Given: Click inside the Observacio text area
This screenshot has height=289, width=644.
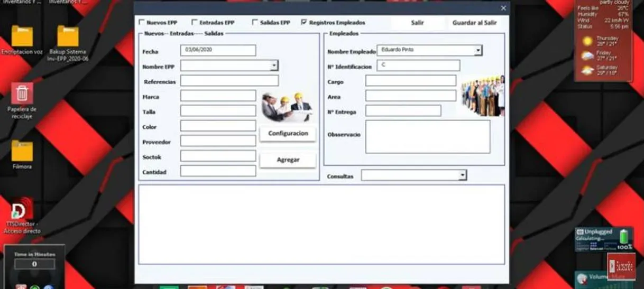Looking at the screenshot, I should click(428, 137).
